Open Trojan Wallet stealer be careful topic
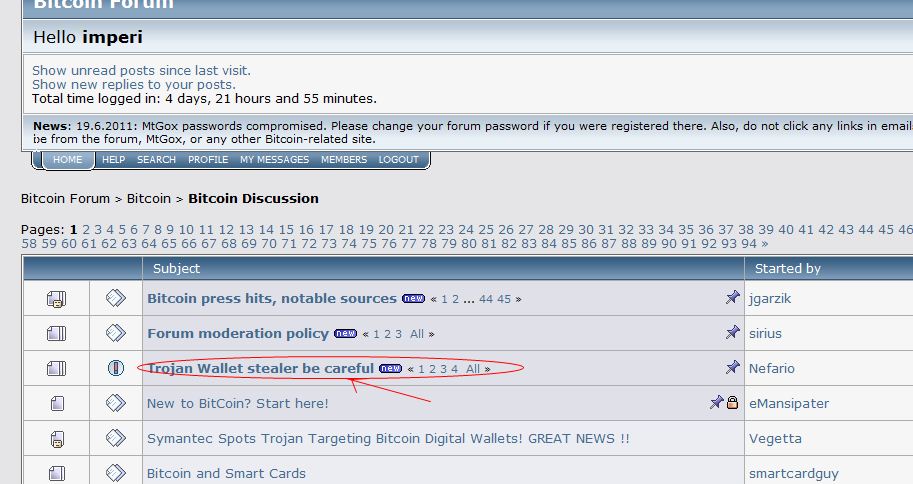 coord(260,369)
